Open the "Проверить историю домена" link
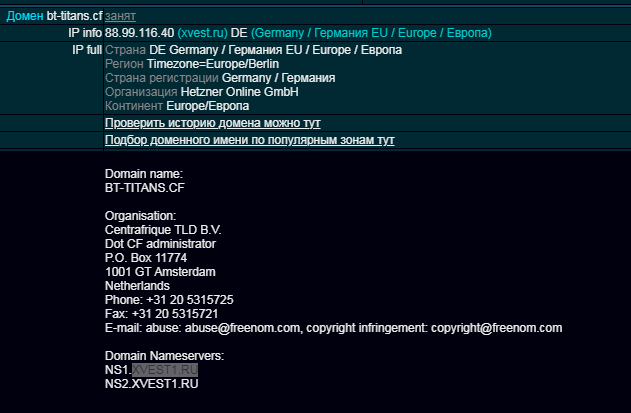This screenshot has width=631, height=413. [x=213, y=122]
